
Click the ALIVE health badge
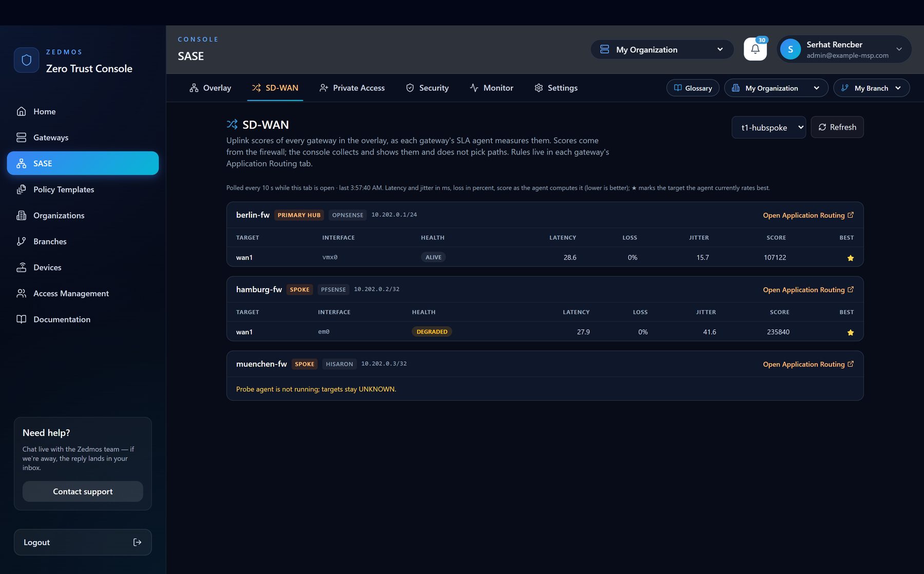pos(433,257)
